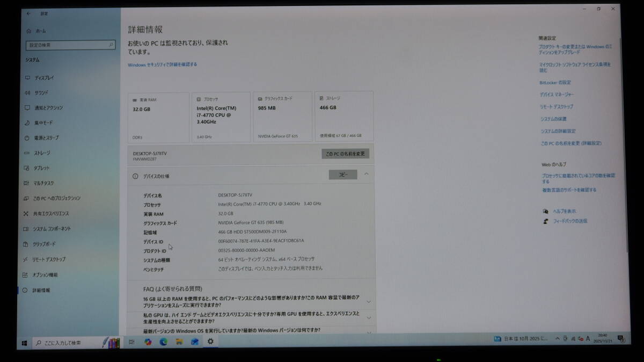Screen dimensions: 644x362
Task: Open the システムの保護 link
Action: pos(554,119)
